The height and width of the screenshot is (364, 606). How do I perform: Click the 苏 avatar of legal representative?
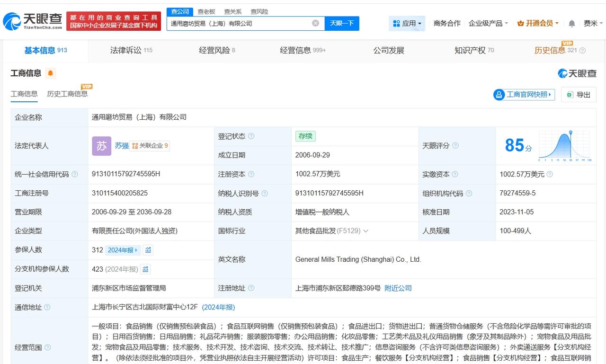(102, 146)
